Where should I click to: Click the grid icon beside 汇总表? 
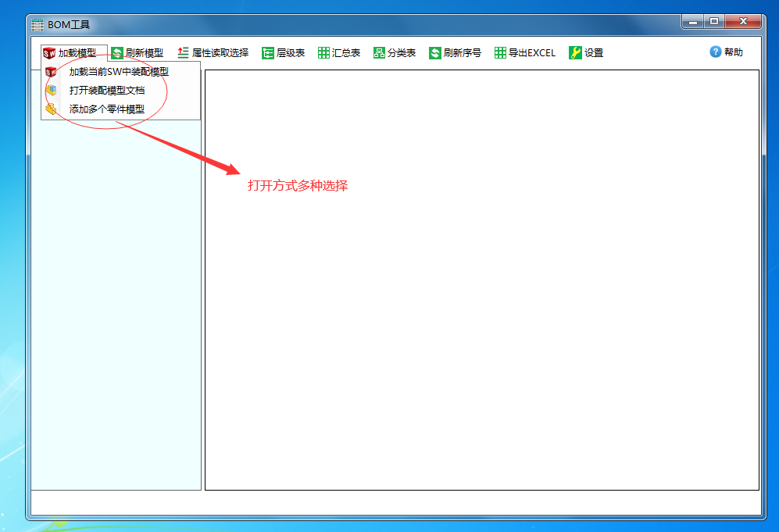point(323,52)
